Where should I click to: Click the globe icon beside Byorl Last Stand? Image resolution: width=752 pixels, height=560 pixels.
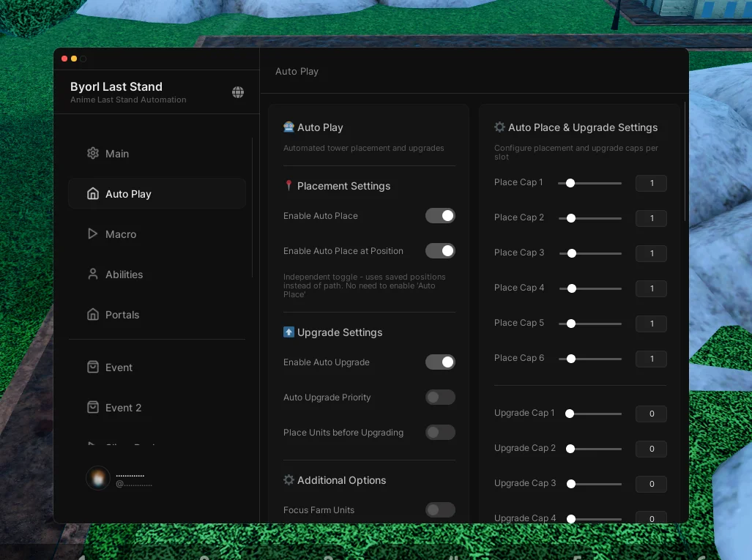(238, 92)
